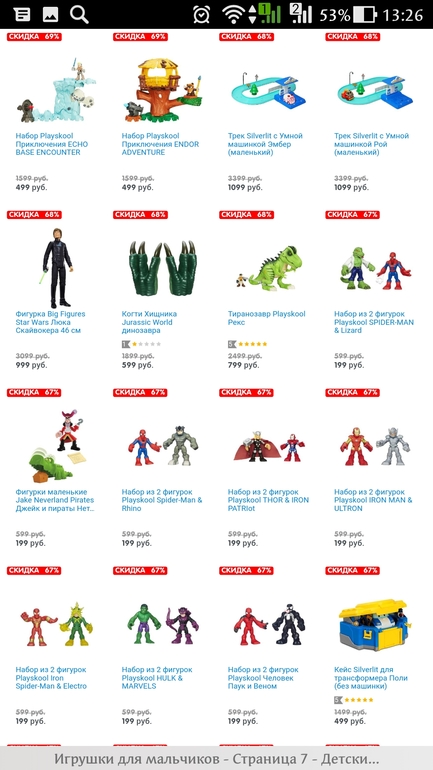Tap the 67% СКИДКА badge above Iron Man & Ultron
This screenshot has height=770, width=433.
pos(352,392)
